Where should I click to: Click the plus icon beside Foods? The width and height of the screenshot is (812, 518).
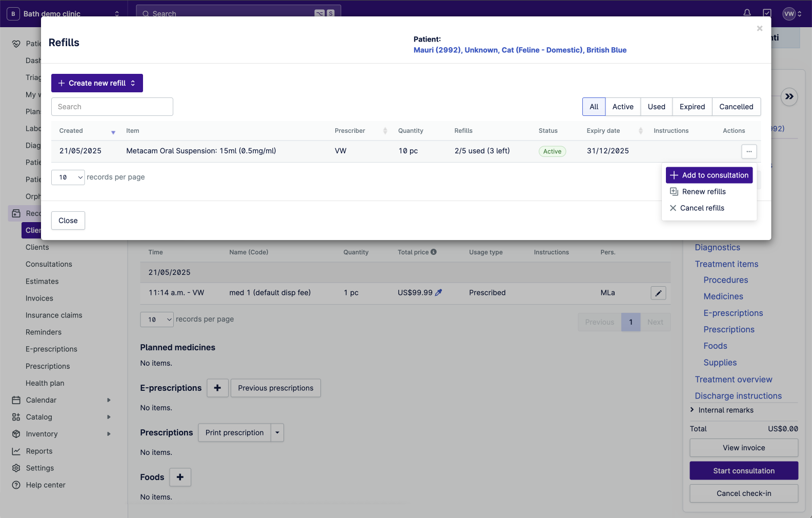click(x=180, y=477)
